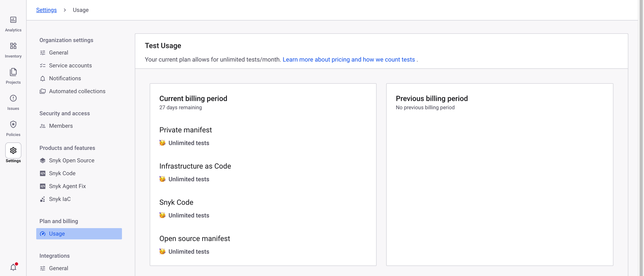The image size is (644, 276).
Task: Go to Notifications settings
Action: pyautogui.click(x=65, y=79)
